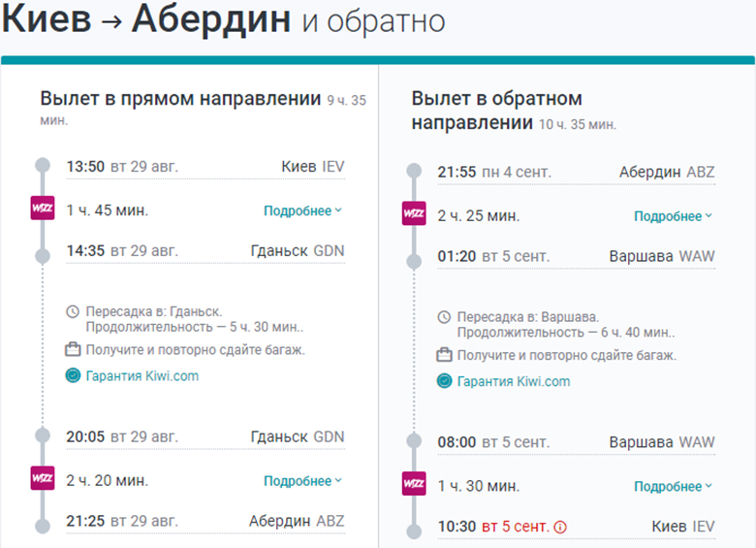Expand Подробнее for the 2 ч. 20 мин. flight

(302, 480)
